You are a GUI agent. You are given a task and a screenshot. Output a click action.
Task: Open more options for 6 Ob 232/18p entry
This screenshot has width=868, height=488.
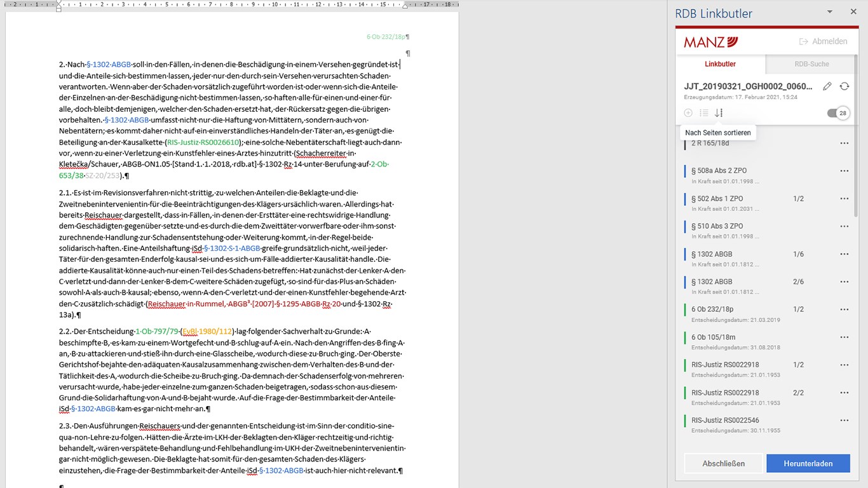(x=844, y=309)
